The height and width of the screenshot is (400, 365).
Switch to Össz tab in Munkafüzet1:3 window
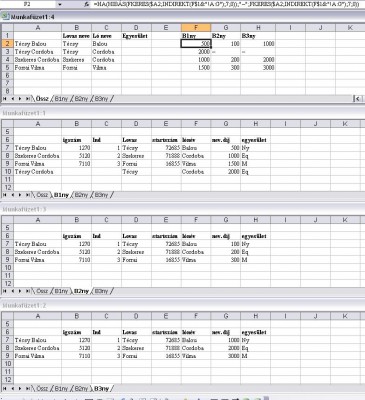pyautogui.click(x=42, y=291)
